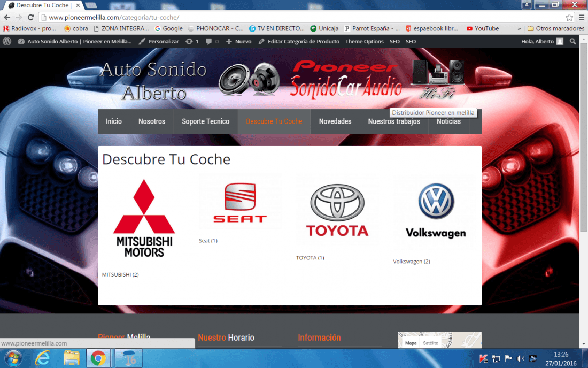Open the updates icon showing 1
Image resolution: width=588 pixels, height=368 pixels.
(x=191, y=42)
